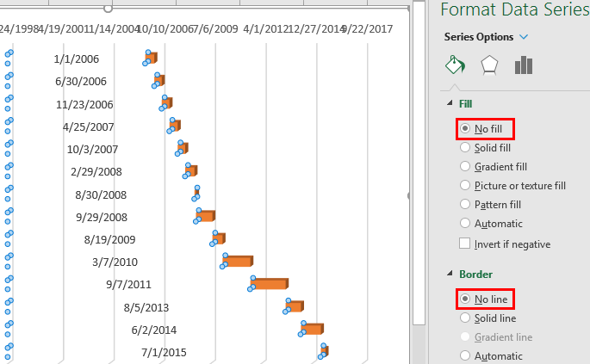
Task: Enable Invert if negative checkbox
Action: tap(465, 244)
